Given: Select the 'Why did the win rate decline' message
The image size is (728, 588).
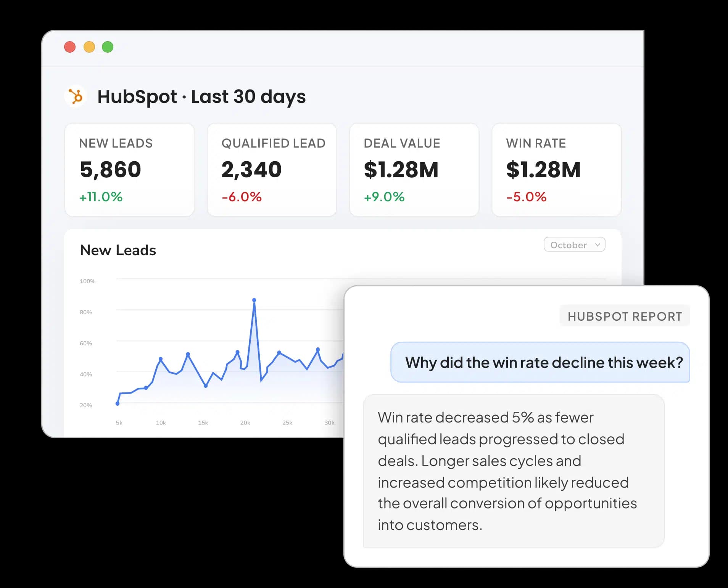Looking at the screenshot, I should [540, 362].
